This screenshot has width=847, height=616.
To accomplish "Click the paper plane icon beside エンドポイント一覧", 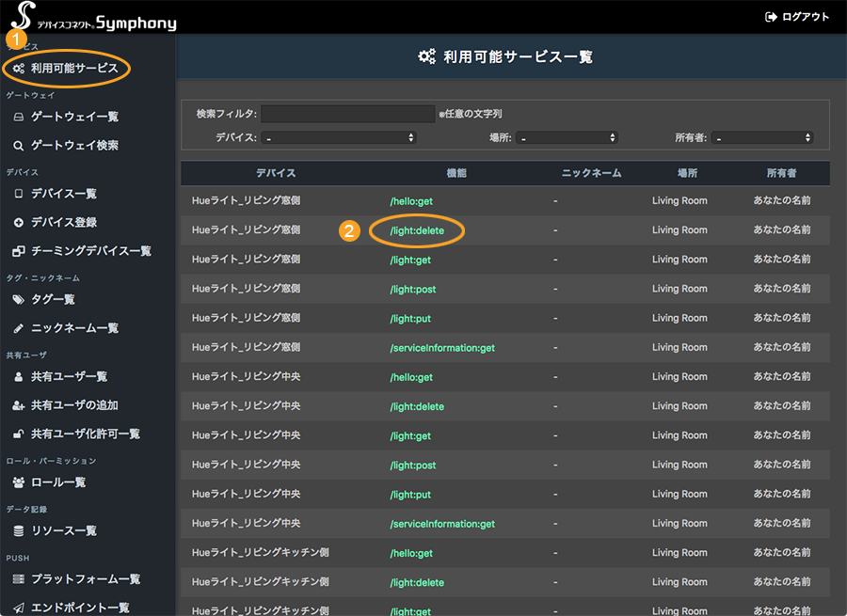I will [x=19, y=608].
